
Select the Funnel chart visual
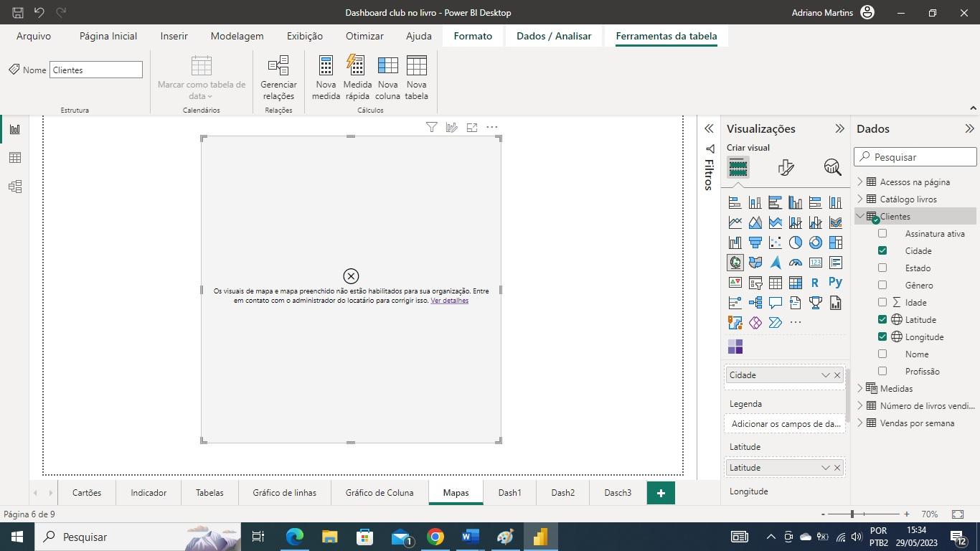point(755,242)
